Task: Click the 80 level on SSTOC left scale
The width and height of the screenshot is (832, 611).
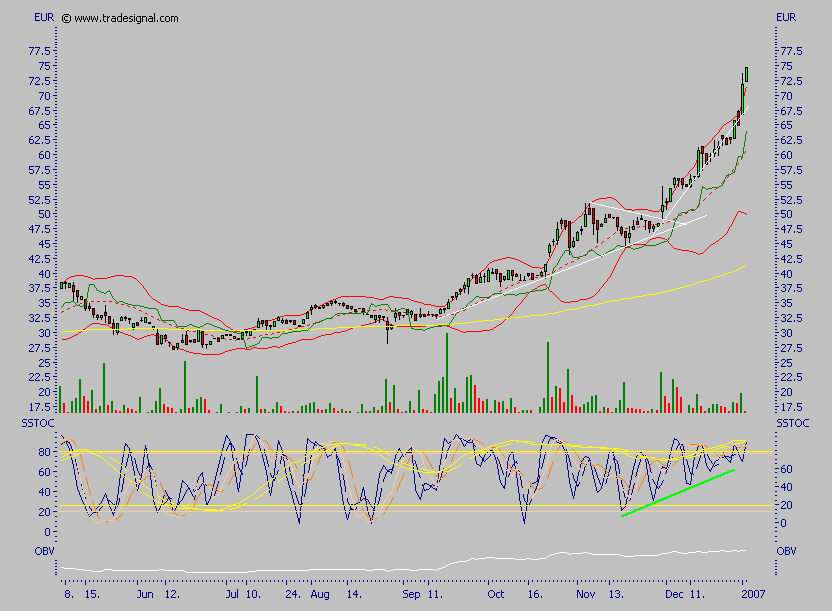Action: (45, 452)
